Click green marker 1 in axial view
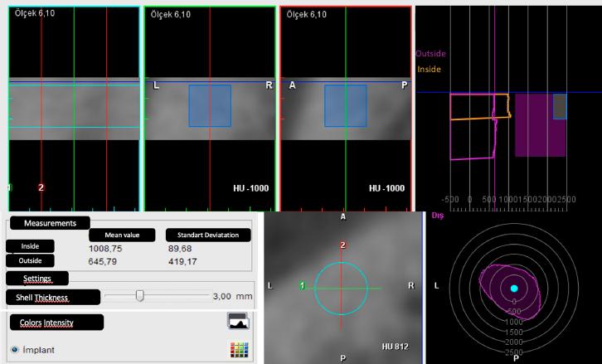 click(x=303, y=286)
